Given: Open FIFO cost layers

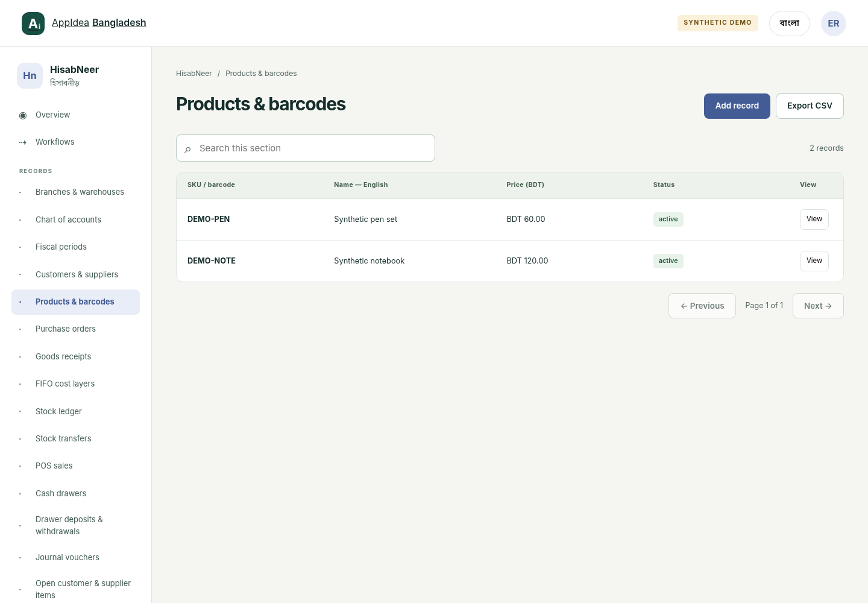Looking at the screenshot, I should (x=75, y=384).
